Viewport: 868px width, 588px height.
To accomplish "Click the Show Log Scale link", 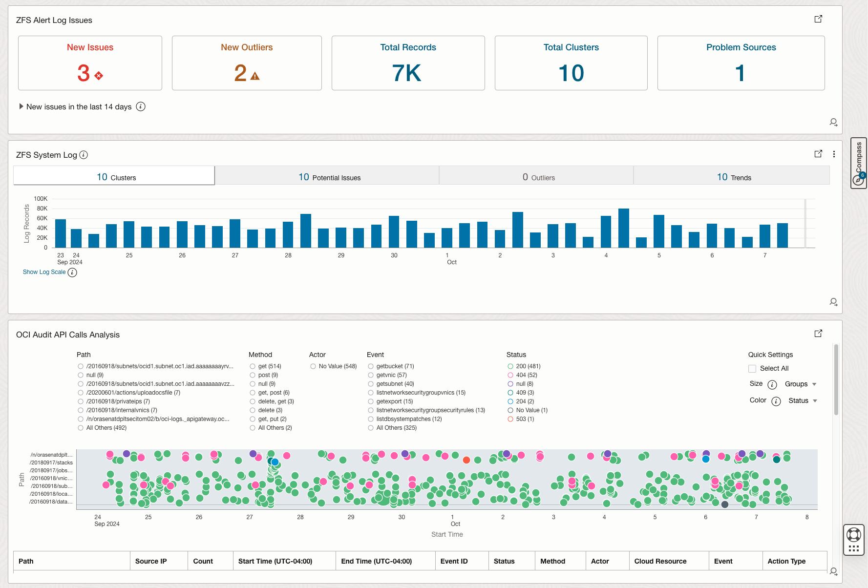I will [x=43, y=272].
